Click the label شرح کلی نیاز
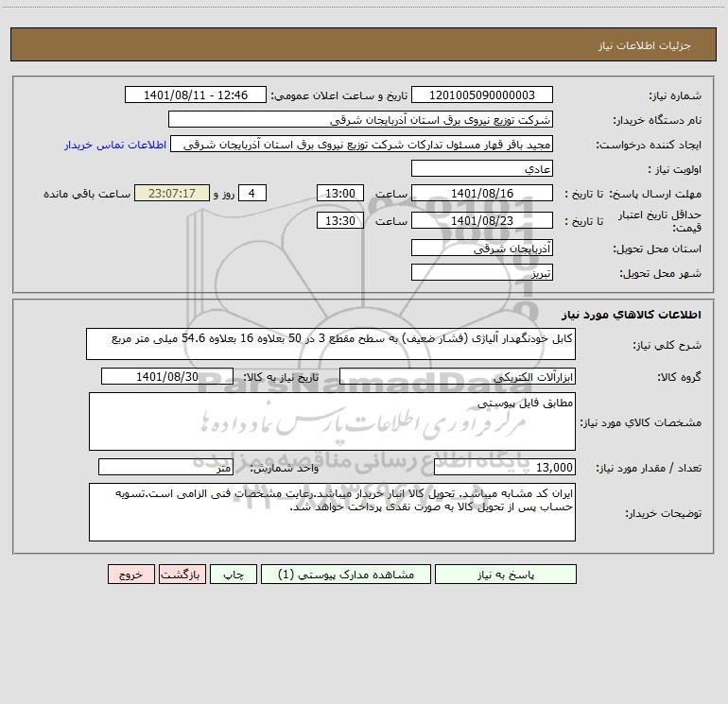This screenshot has width=728, height=704. pos(667,345)
